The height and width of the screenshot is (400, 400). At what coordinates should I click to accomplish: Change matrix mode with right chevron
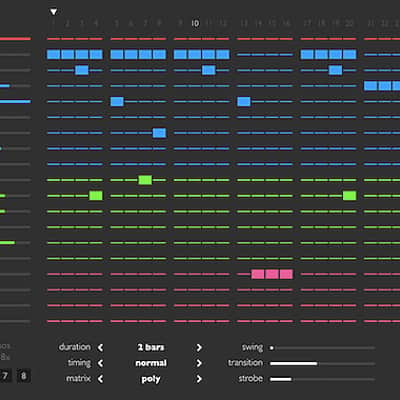(x=199, y=379)
